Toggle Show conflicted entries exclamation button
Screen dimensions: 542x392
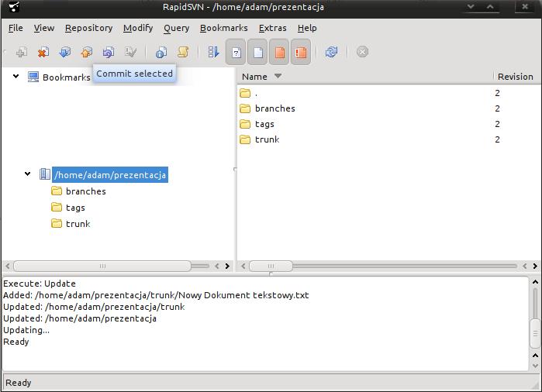pos(301,53)
